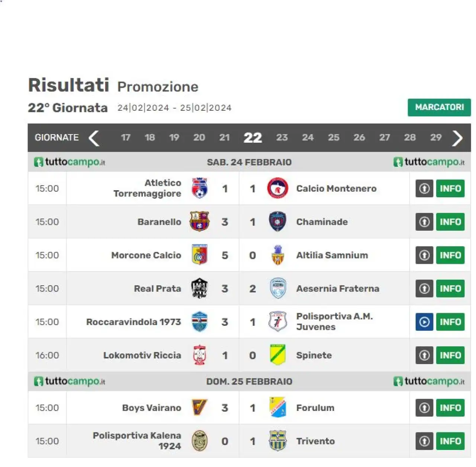The image size is (476, 467).
Task: Click the Morcone Calcio crest
Action: tap(200, 255)
